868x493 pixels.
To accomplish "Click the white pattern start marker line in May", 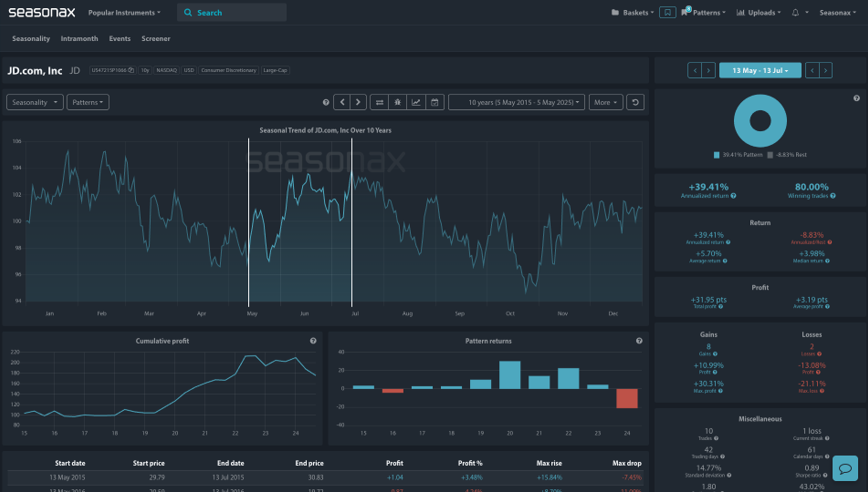I will click(249, 221).
